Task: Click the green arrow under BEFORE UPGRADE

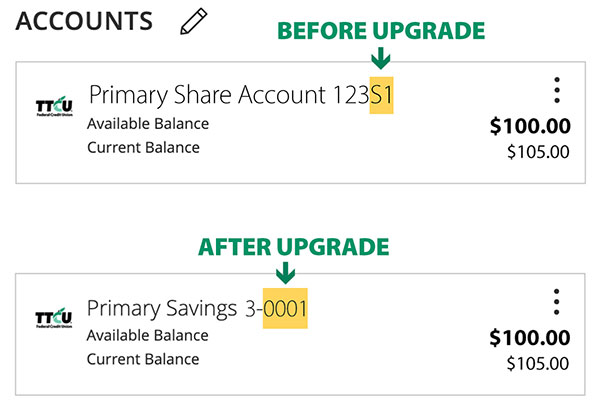Action: tap(381, 58)
